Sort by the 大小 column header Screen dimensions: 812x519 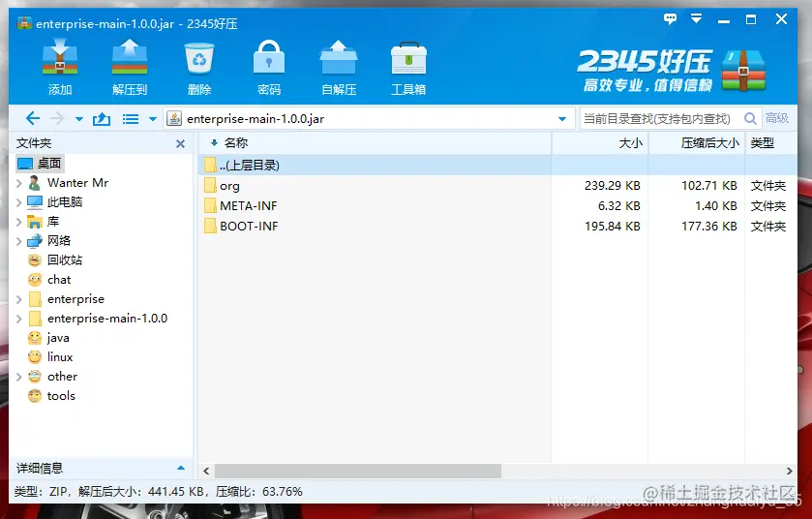tap(600, 143)
